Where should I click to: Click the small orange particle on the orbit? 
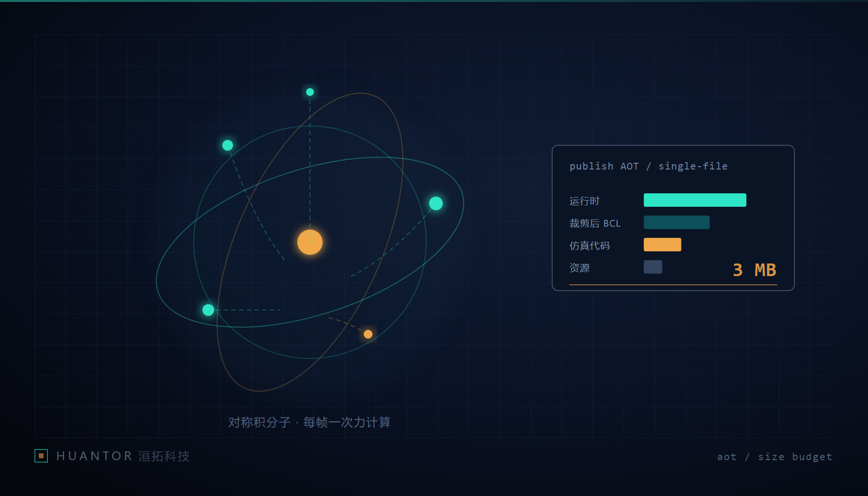368,334
